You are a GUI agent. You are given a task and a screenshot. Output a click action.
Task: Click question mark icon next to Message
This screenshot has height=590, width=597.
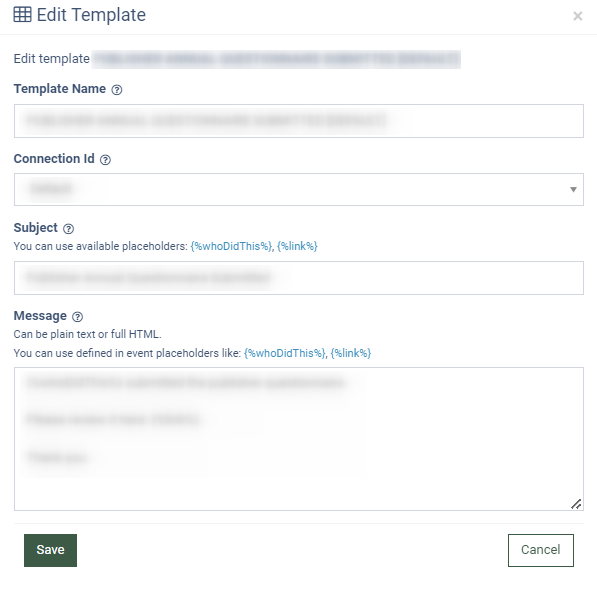point(77,317)
